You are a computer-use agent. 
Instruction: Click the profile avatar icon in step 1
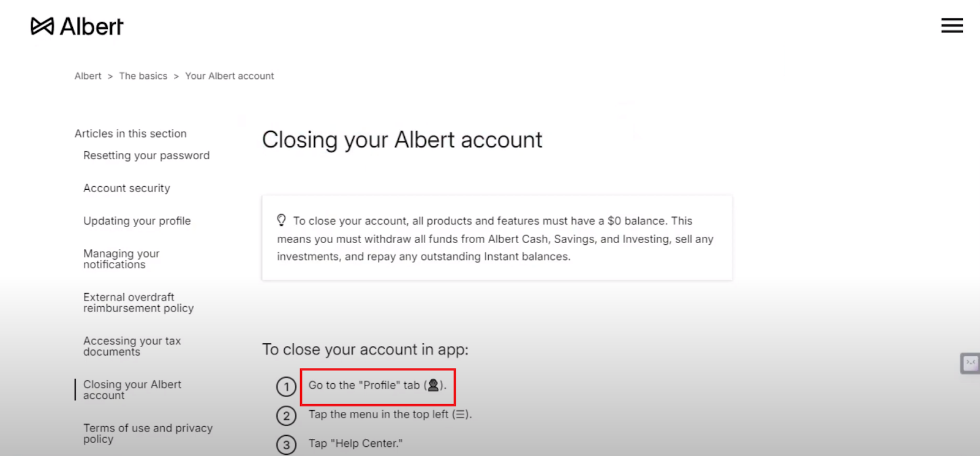(434, 385)
